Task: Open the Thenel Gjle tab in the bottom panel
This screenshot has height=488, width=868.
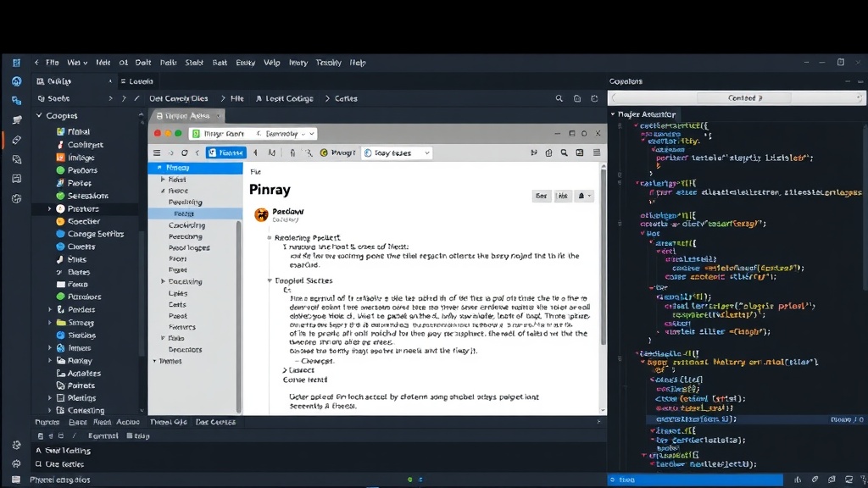Action: [169, 422]
